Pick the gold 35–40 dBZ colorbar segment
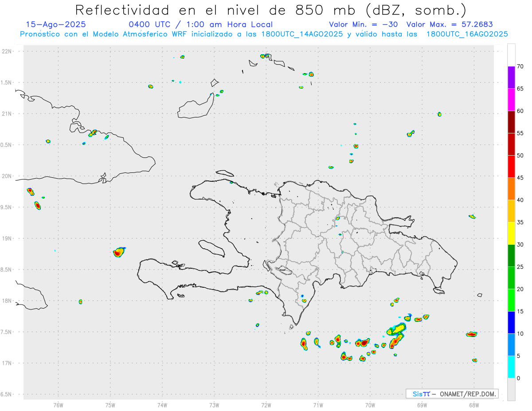 511,211
